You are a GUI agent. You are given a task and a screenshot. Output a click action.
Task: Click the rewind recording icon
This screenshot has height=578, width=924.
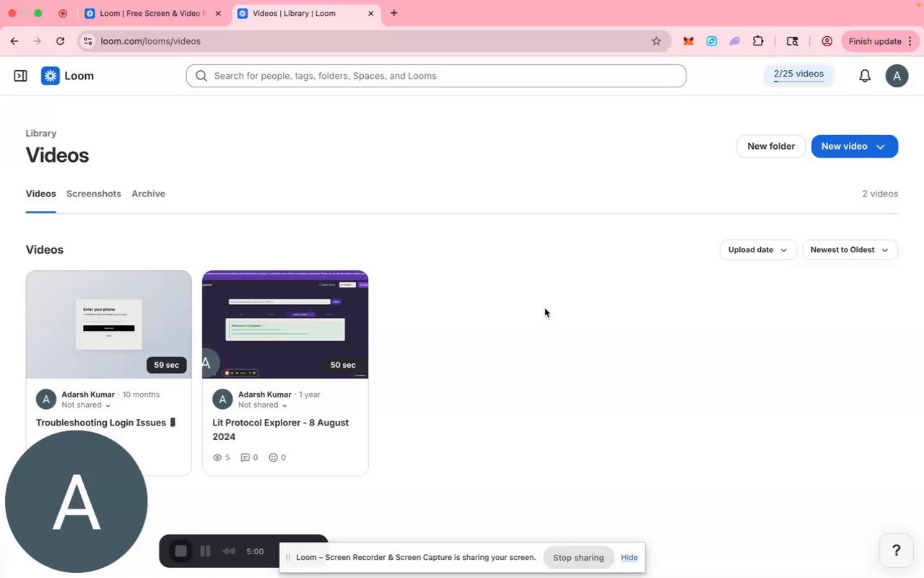[x=228, y=551]
